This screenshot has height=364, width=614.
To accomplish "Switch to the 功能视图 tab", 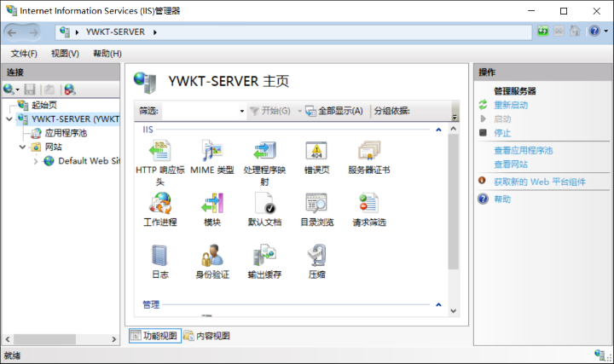I will point(155,336).
